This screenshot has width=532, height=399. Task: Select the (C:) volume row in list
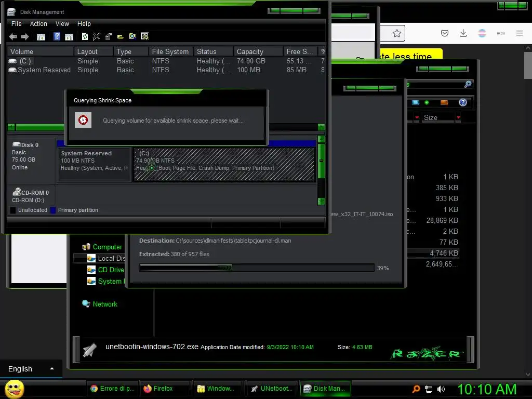click(166, 61)
